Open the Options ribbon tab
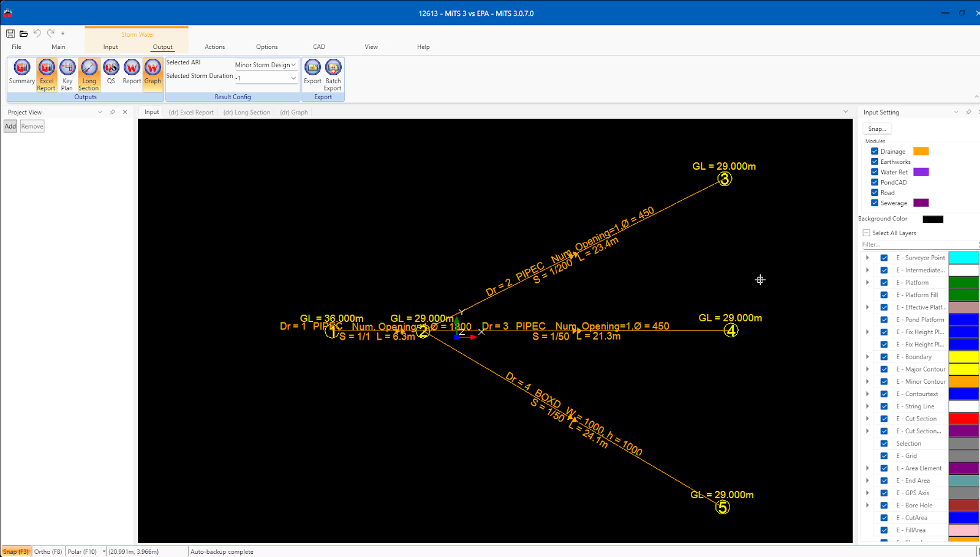The width and height of the screenshot is (980, 557). (x=267, y=47)
